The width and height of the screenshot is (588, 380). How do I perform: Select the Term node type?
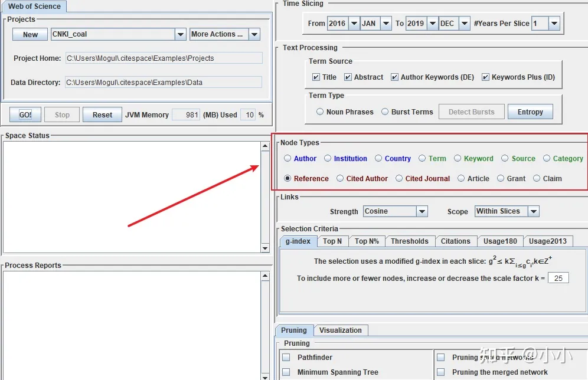tap(422, 158)
